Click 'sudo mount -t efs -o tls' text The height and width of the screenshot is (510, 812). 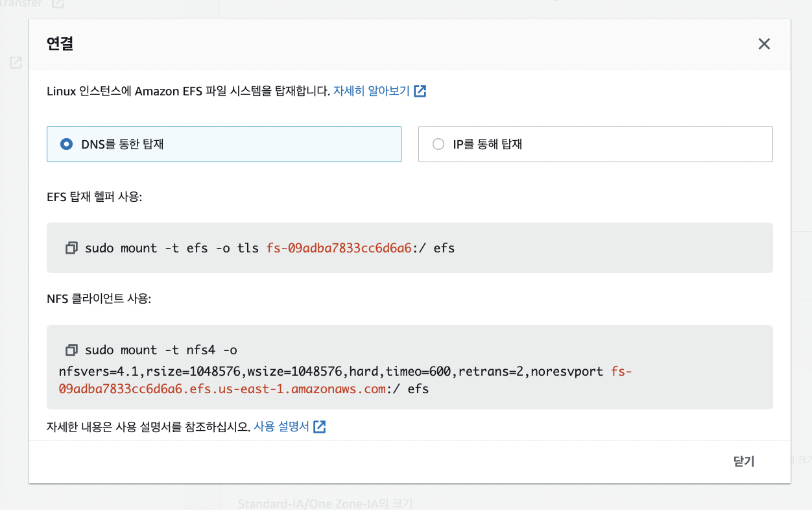[x=172, y=249]
